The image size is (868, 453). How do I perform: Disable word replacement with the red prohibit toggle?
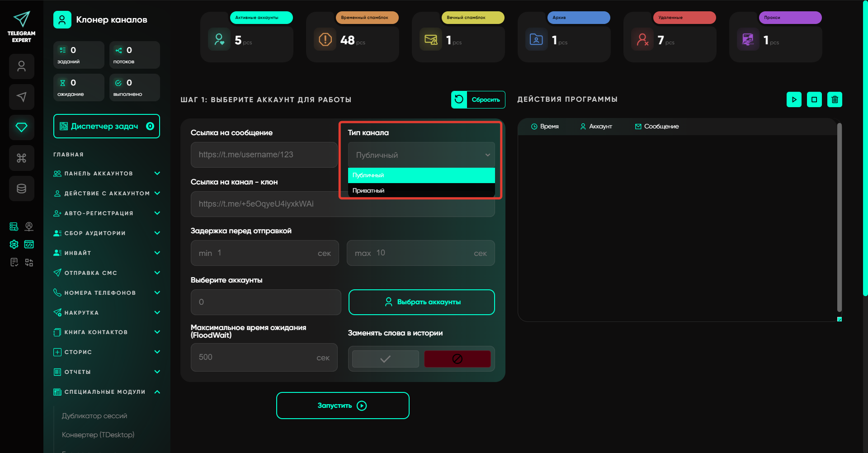coord(457,359)
